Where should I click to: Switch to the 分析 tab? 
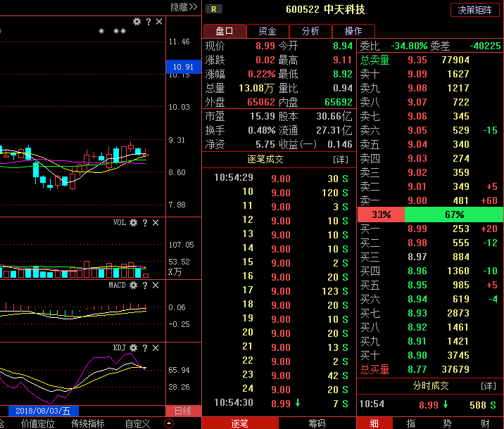310,31
